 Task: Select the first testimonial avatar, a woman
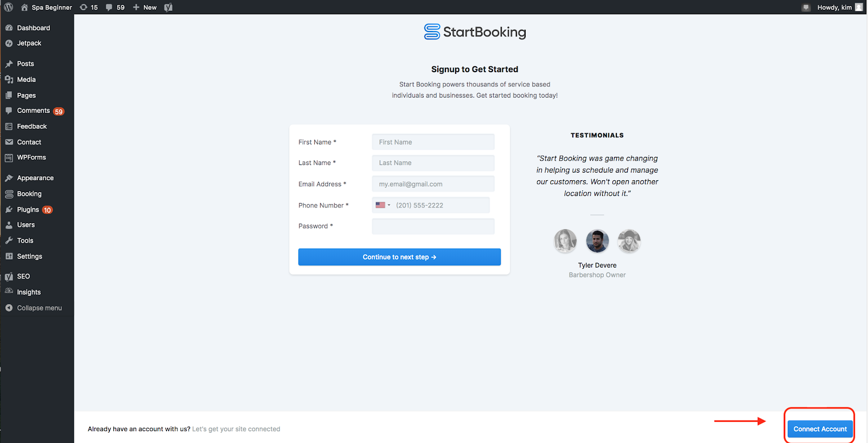click(565, 241)
